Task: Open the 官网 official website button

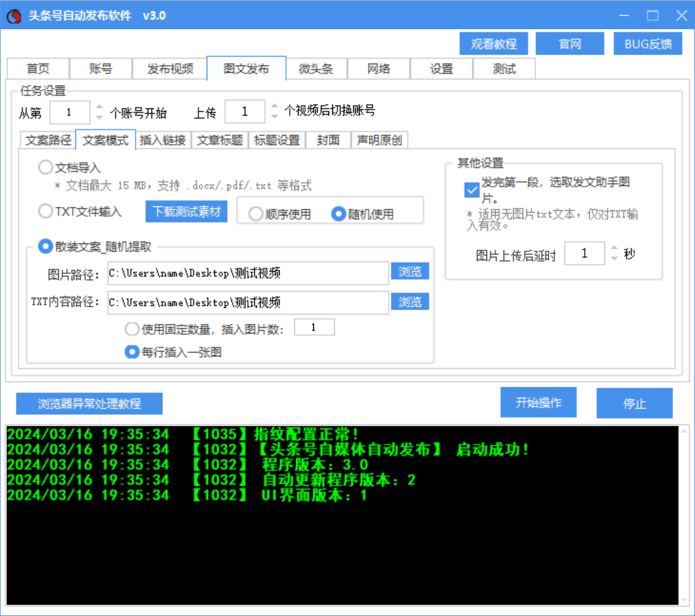Action: pos(569,44)
